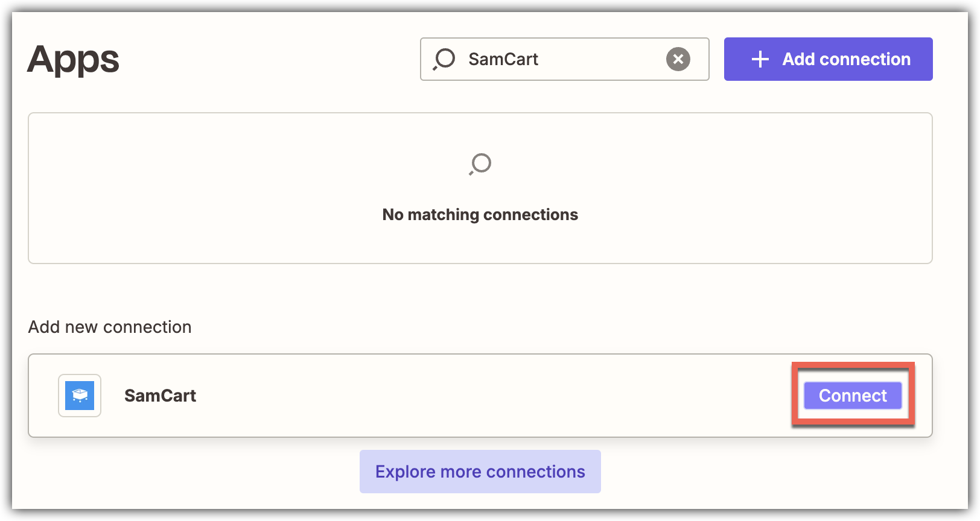Select the SamCart app name text
The width and height of the screenshot is (980, 521).
[x=160, y=396]
